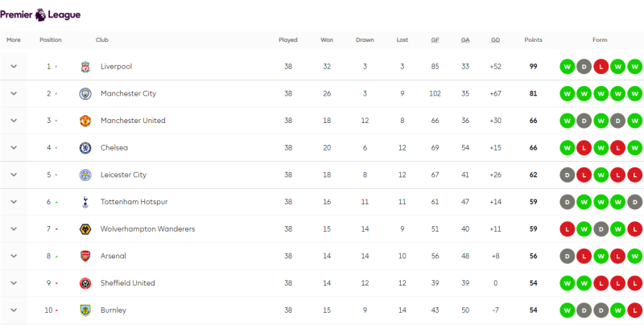Click the Manchester City club crest
The height and width of the screenshot is (325, 644).
[x=85, y=93]
